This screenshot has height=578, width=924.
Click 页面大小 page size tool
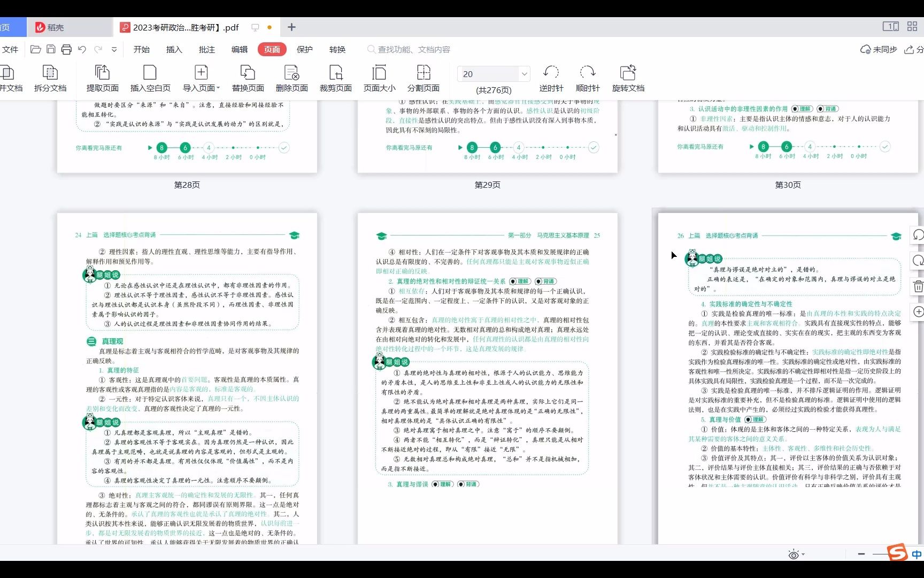[x=379, y=78]
